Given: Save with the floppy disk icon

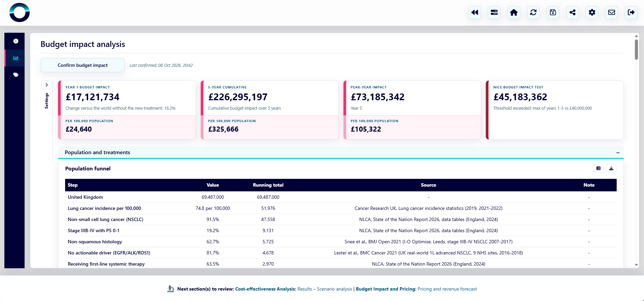Looking at the screenshot, I should 553,12.
